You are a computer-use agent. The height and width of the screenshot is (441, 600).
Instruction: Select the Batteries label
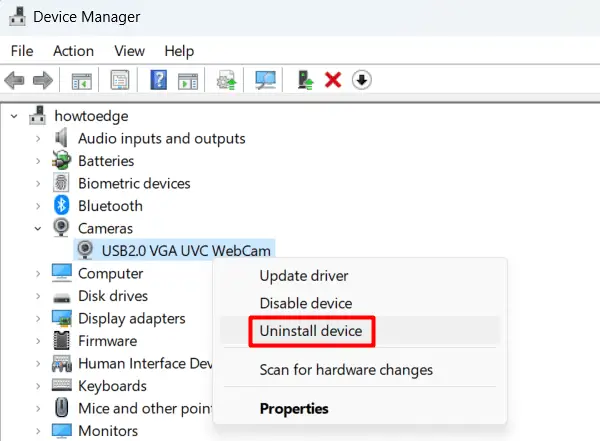(106, 161)
